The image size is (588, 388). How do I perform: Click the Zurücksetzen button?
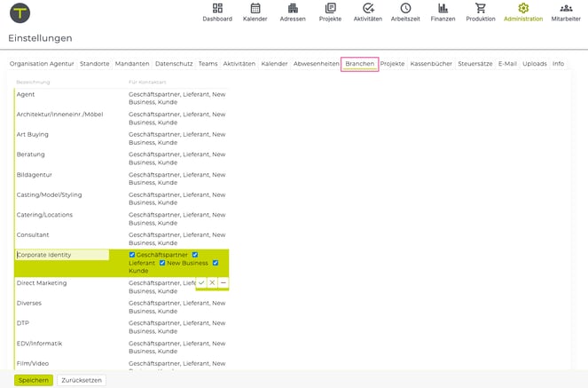pos(82,380)
